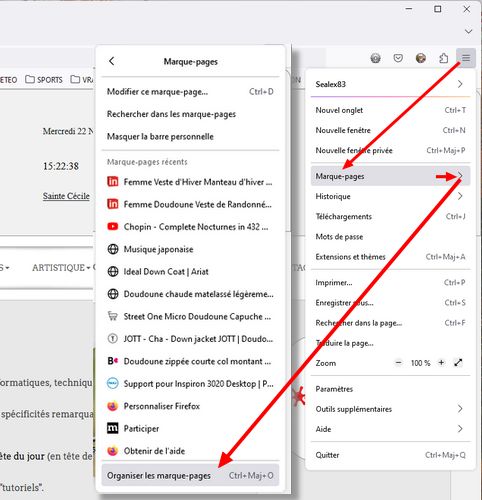The height and width of the screenshot is (500, 482).
Task: Maximize the Firefox window
Action: [438, 9]
